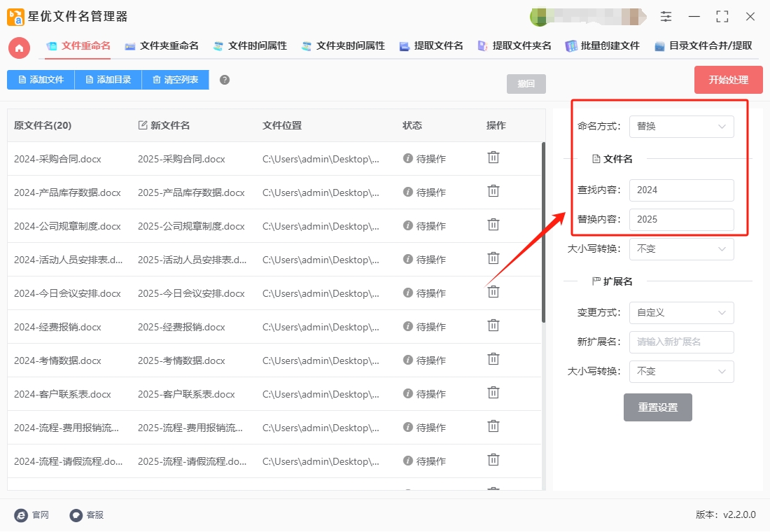Click new name 2025-公司规章制度.docx
The width and height of the screenshot is (770, 532).
point(191,226)
